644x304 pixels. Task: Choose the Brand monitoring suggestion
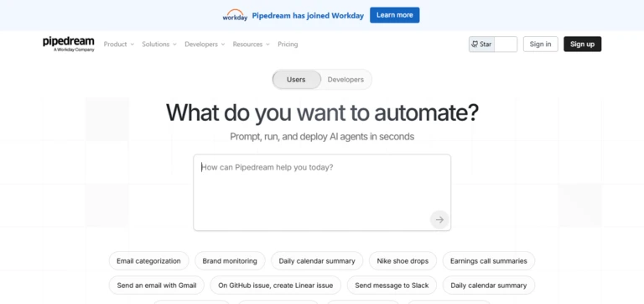click(x=230, y=261)
